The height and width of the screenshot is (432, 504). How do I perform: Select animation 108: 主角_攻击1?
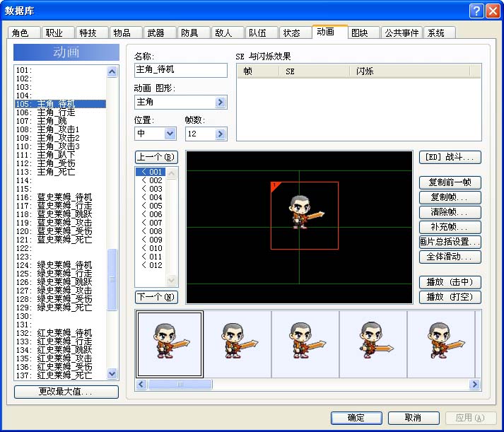point(60,129)
